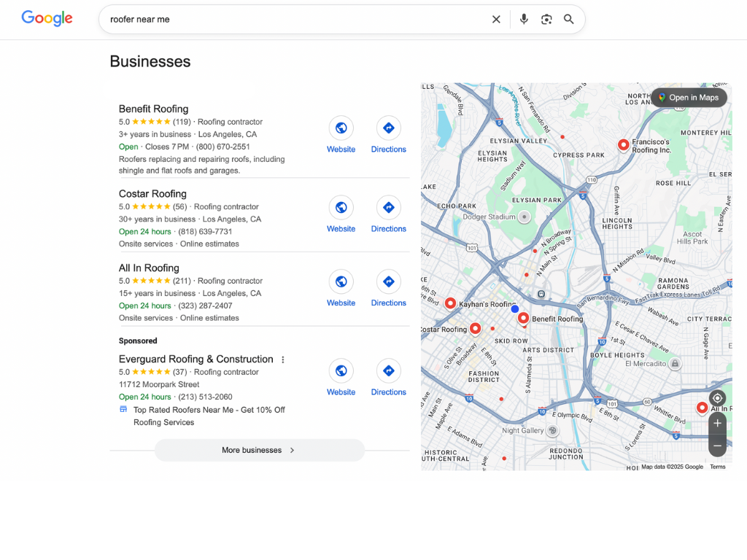Open the Terms link on the map
Screen dimensions: 747x560
coord(718,465)
